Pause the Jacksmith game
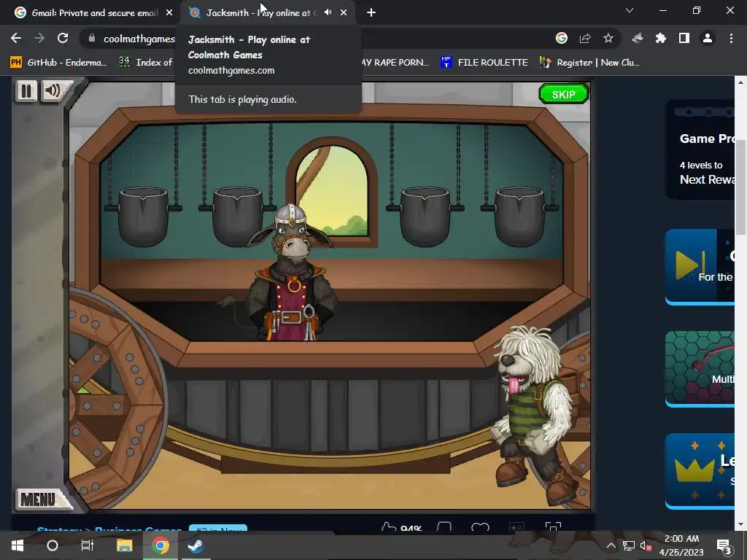 [26, 91]
